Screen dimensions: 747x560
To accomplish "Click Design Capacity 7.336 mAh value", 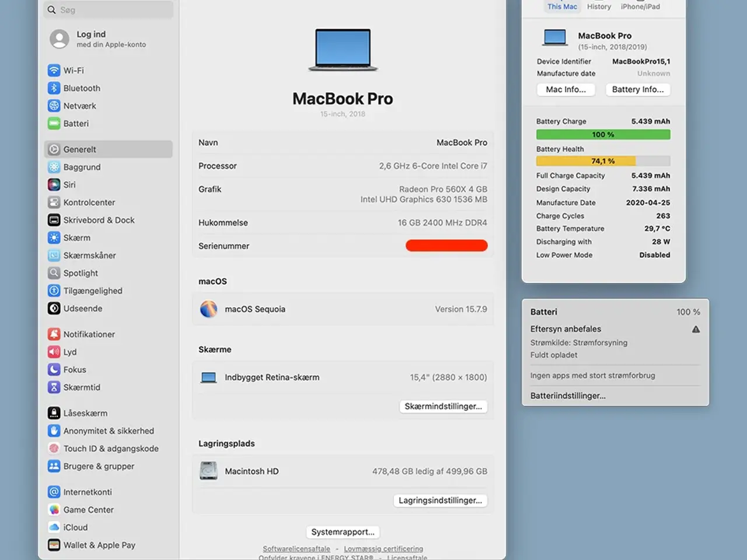I will (x=651, y=189).
